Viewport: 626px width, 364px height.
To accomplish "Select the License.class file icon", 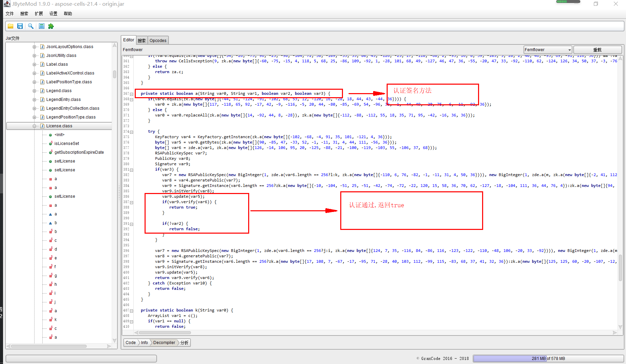I will point(42,126).
